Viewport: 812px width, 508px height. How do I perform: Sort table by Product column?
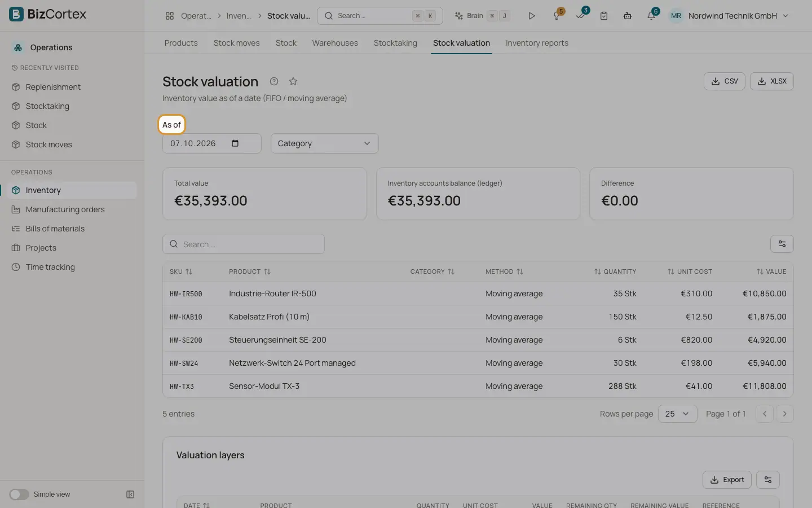(250, 271)
